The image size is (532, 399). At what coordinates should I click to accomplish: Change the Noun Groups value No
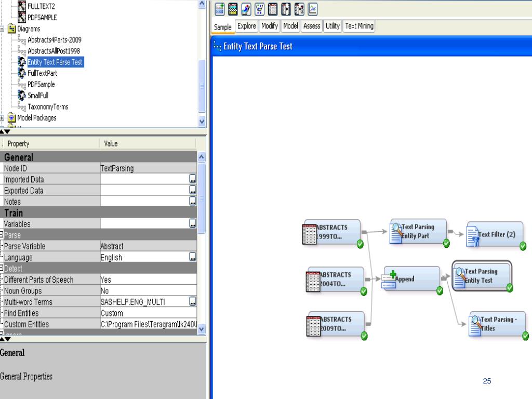pyautogui.click(x=148, y=291)
